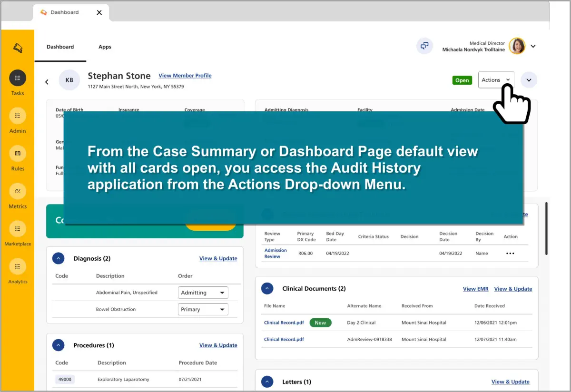Open Bowel Obstruction order dropdown set to Primary
Viewport: 571px width, 392px height.
click(203, 309)
